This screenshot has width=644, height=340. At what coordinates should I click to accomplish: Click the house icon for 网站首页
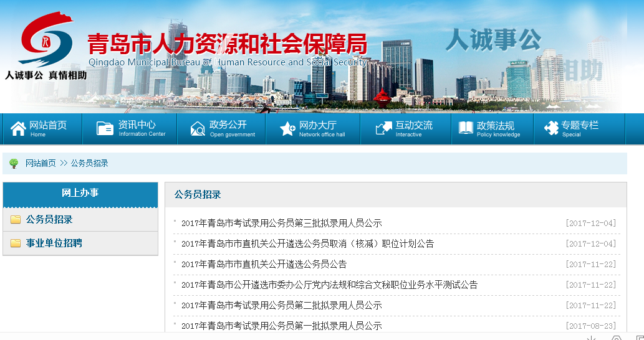[x=18, y=129]
